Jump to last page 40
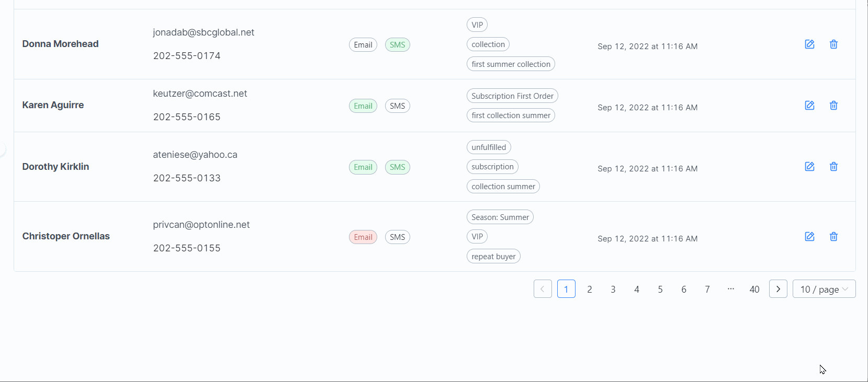This screenshot has height=382, width=868. coord(754,289)
